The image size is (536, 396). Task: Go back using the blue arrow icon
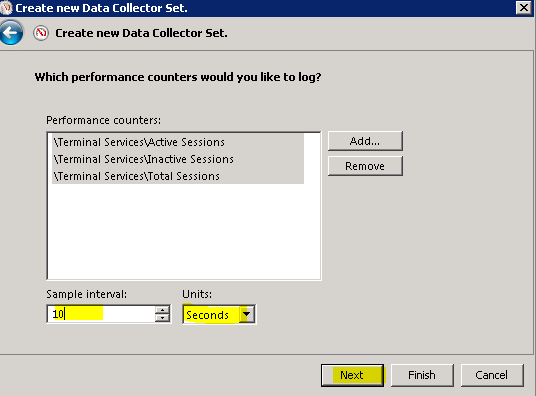pos(11,33)
